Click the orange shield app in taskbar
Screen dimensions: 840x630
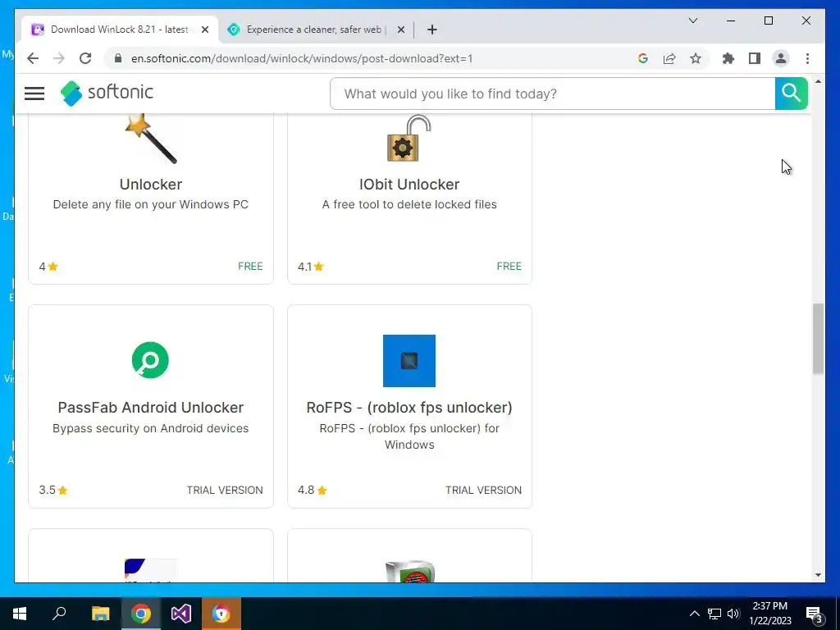click(221, 614)
